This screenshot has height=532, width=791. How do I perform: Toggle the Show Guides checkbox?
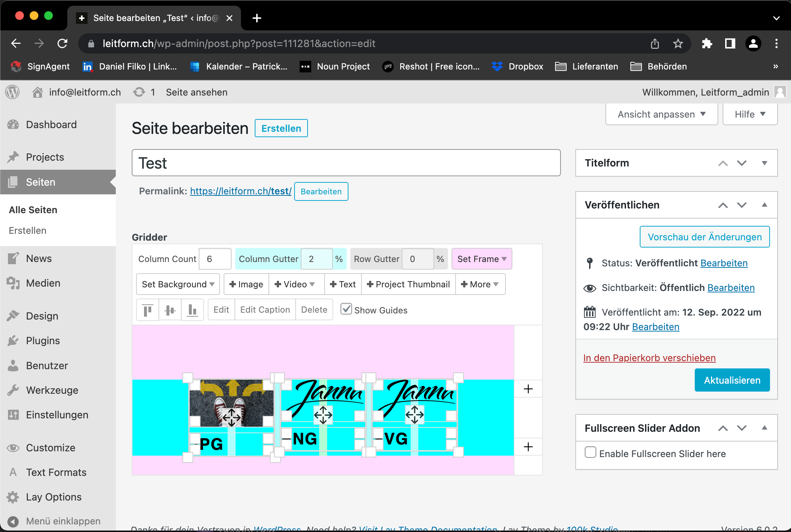(x=346, y=309)
